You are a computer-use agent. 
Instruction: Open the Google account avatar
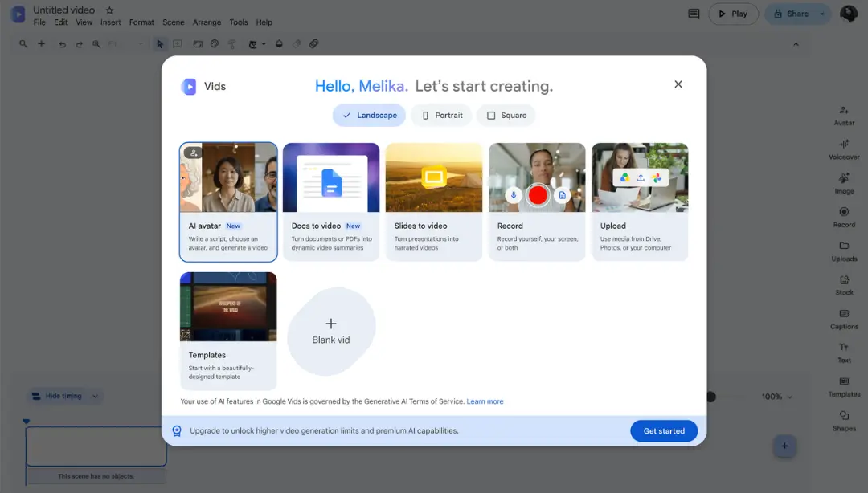pyautogui.click(x=848, y=14)
